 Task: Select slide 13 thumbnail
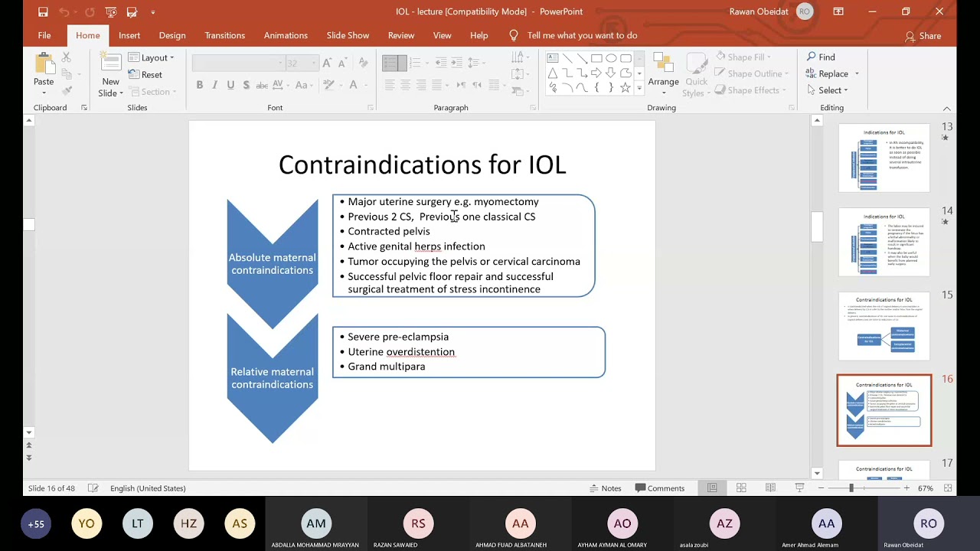tap(884, 158)
